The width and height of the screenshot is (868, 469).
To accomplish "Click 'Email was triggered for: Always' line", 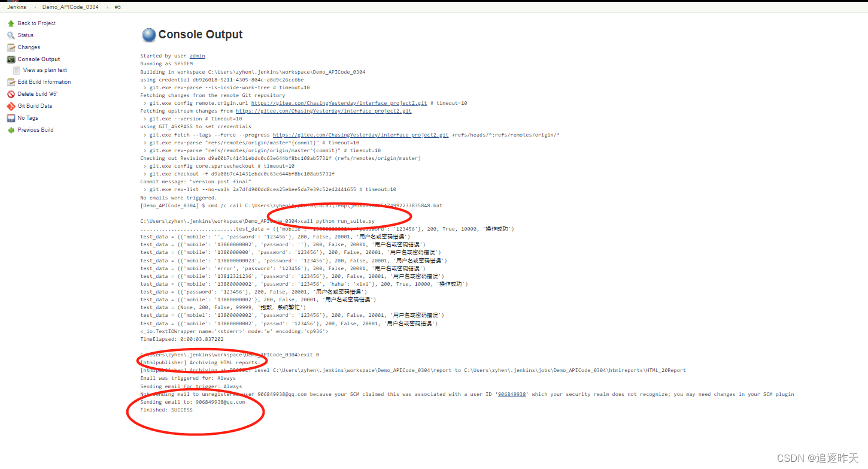I will click(x=188, y=379).
